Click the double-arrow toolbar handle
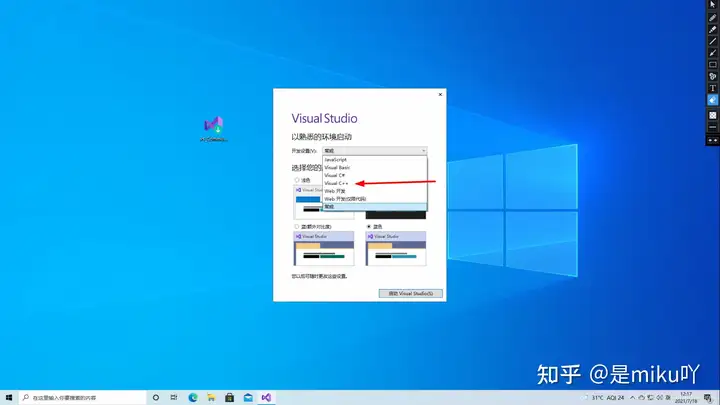Image resolution: width=720 pixels, height=405 pixels. (712, 141)
